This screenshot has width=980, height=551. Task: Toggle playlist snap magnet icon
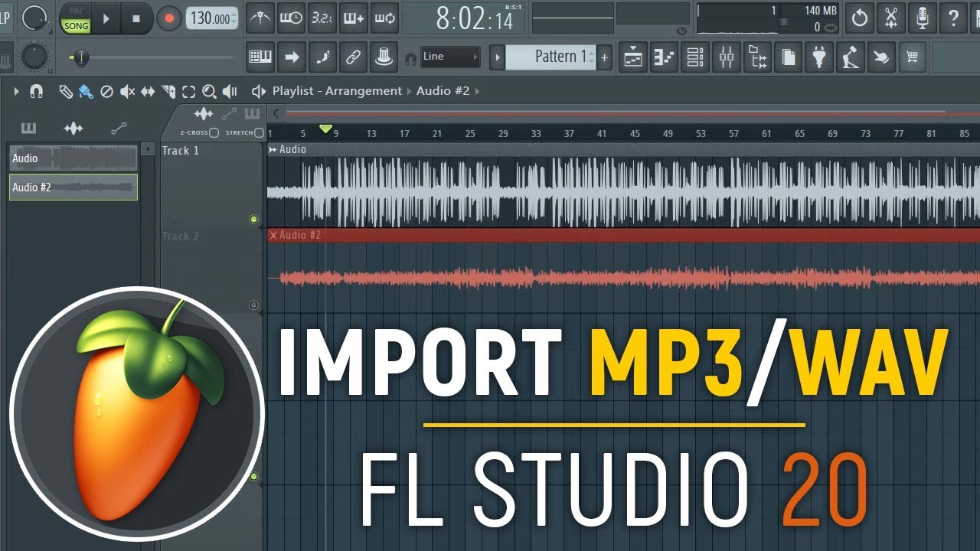click(36, 92)
